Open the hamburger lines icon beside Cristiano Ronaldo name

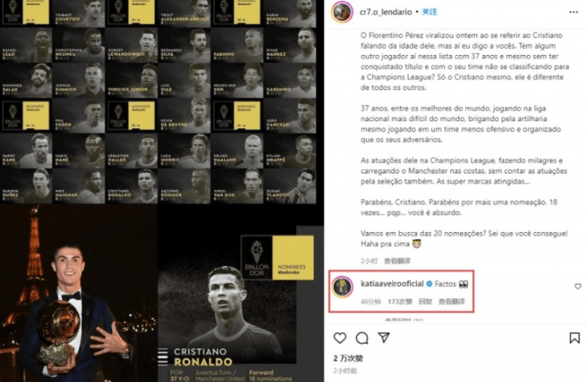163,357
